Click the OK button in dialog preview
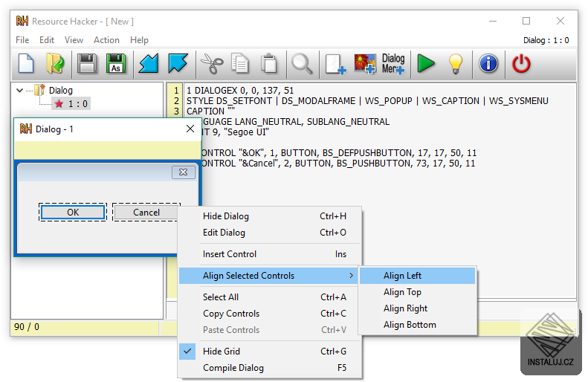The width and height of the screenshot is (588, 382). pos(73,213)
